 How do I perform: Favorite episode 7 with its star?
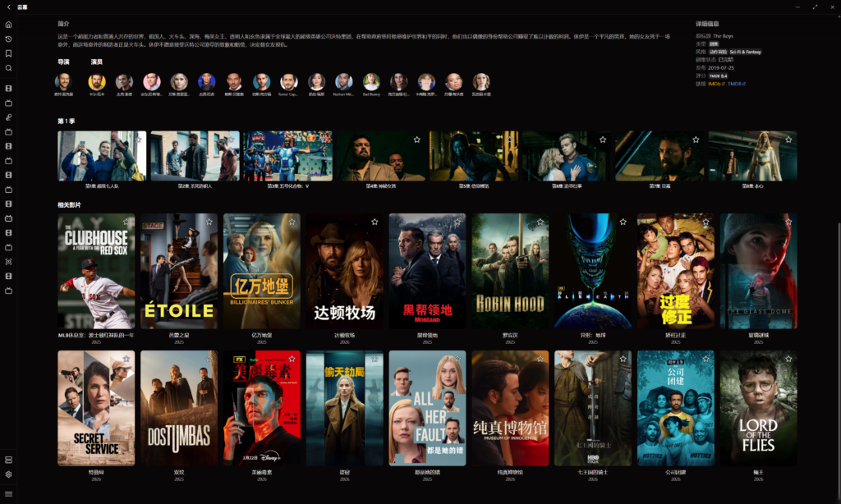[x=696, y=140]
